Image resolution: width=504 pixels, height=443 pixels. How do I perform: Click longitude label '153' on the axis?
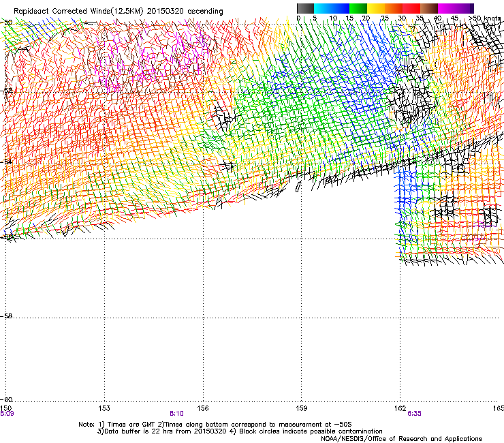click(104, 408)
